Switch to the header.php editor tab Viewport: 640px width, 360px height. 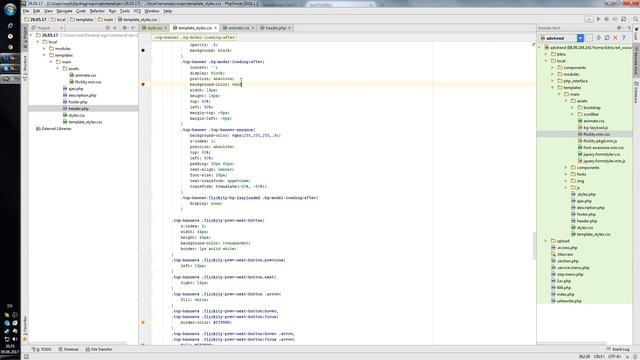click(x=276, y=28)
